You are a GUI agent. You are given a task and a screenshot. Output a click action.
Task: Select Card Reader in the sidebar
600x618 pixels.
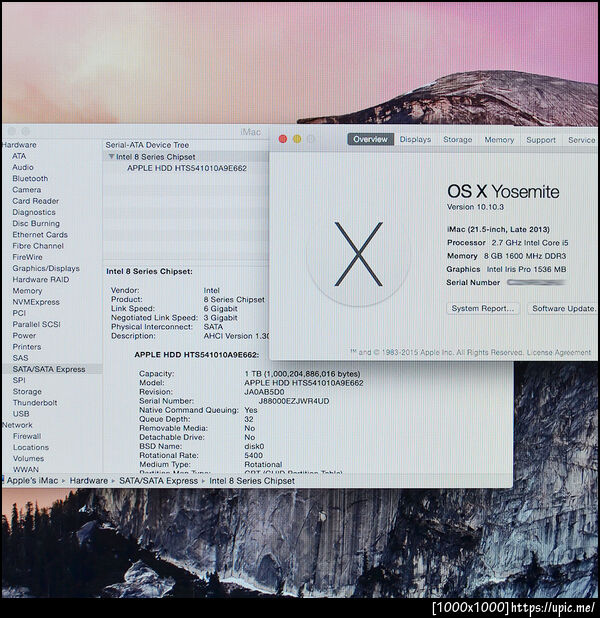tap(35, 201)
